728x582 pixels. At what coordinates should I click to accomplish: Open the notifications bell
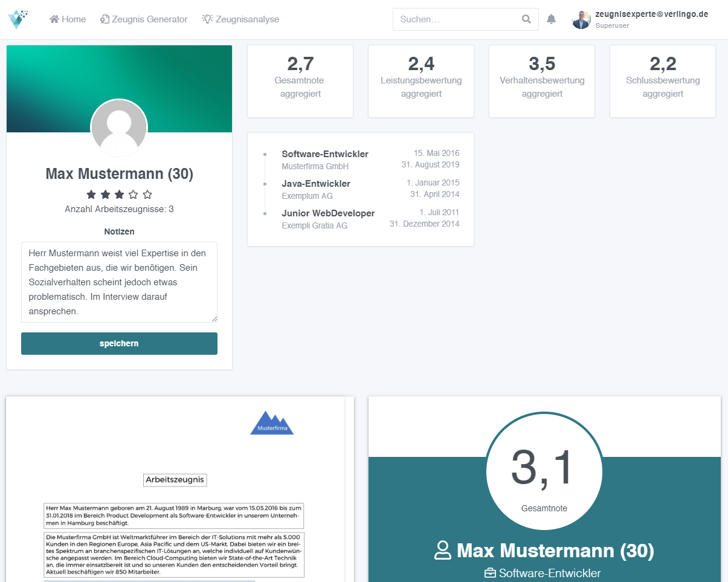(551, 19)
